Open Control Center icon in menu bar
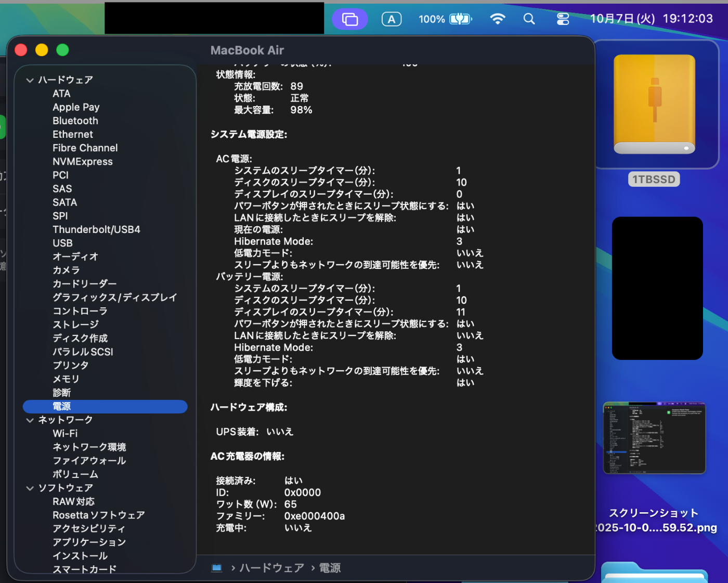 (563, 19)
